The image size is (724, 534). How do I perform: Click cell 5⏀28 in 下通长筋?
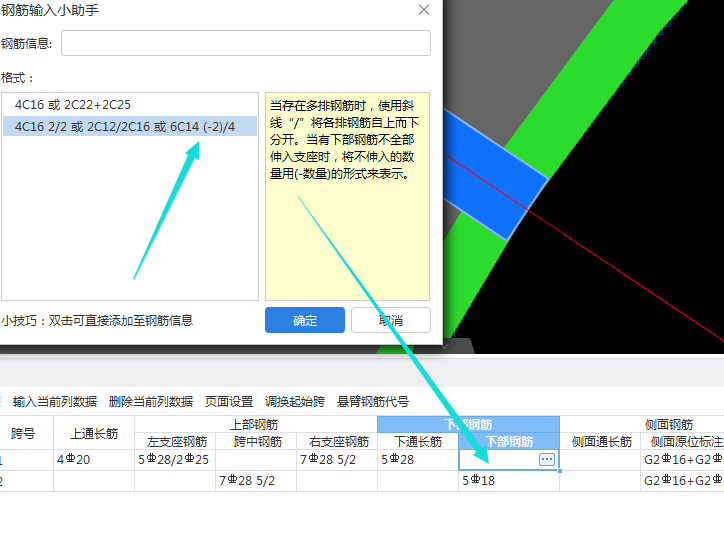click(x=418, y=460)
